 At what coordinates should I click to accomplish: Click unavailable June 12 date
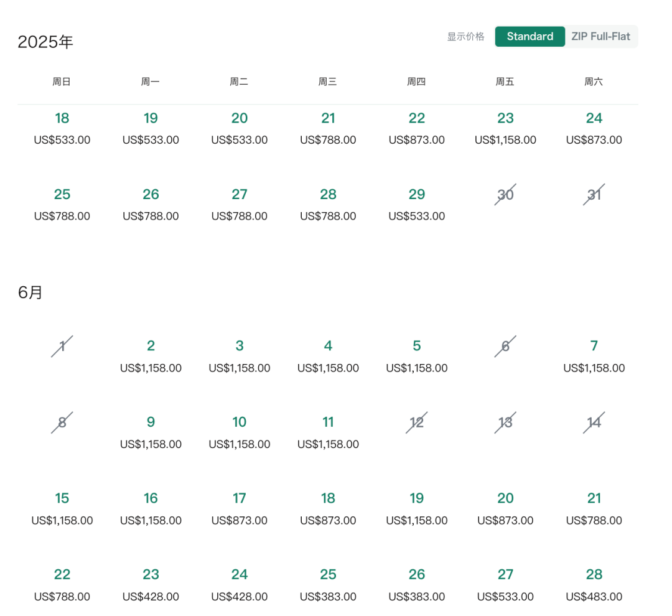tap(417, 422)
